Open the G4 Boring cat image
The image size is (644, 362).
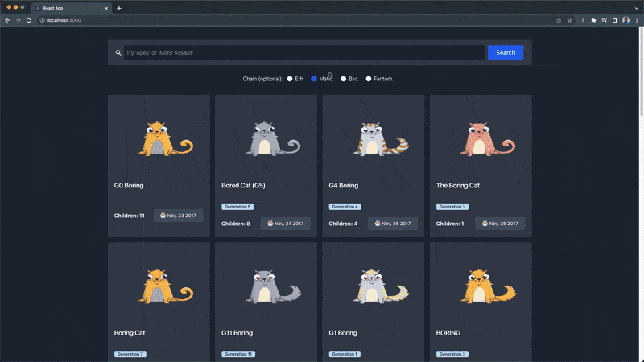point(381,138)
